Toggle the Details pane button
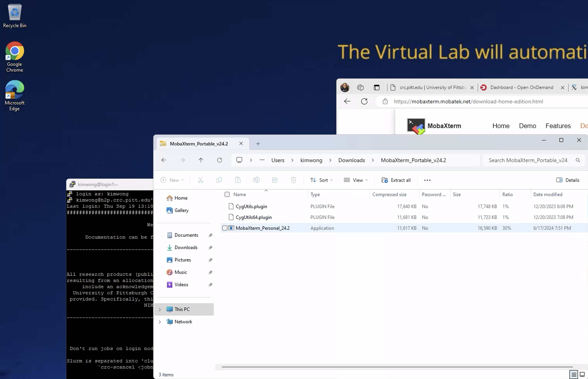The image size is (588, 379). [567, 180]
